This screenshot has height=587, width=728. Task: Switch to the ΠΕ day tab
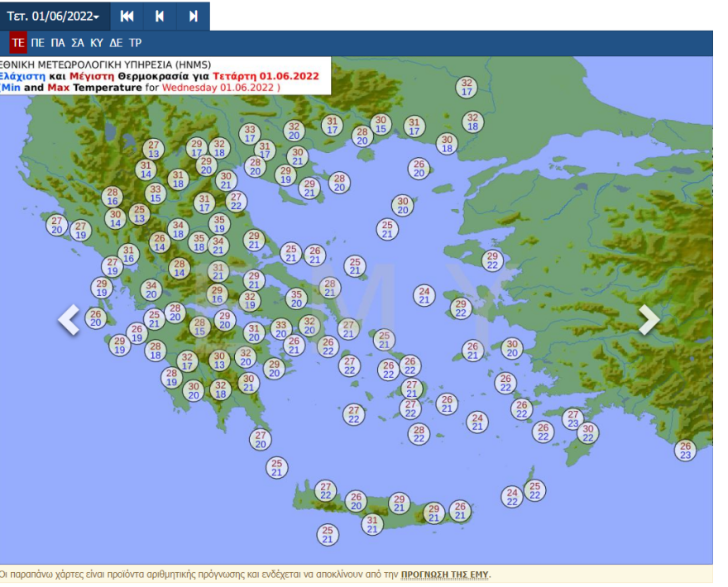38,43
